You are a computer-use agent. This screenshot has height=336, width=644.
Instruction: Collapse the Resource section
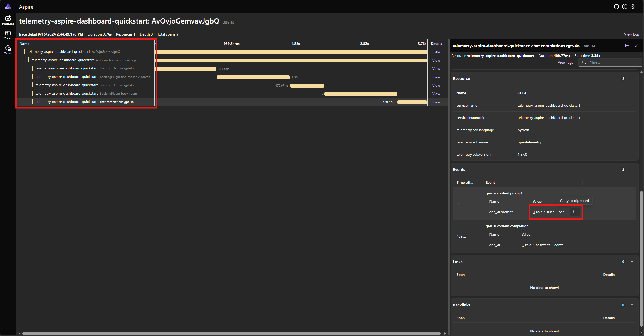click(632, 78)
